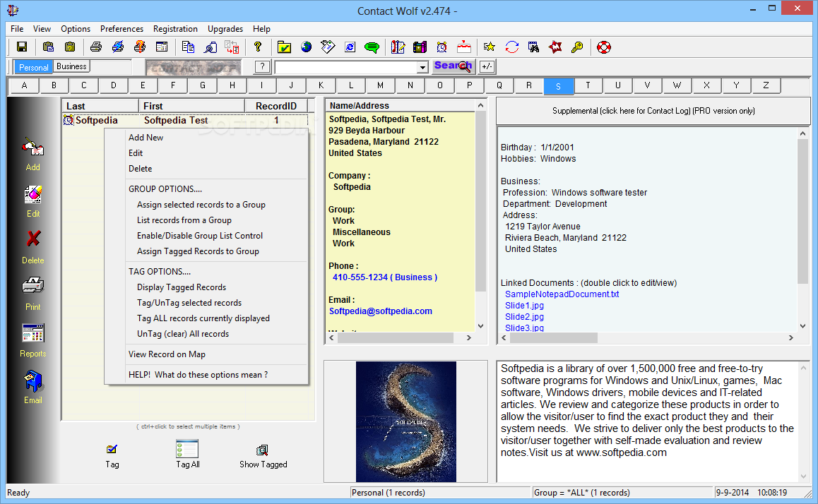This screenshot has width=818, height=504.
Task: Click the folder with checkmark icon
Action: click(x=284, y=47)
